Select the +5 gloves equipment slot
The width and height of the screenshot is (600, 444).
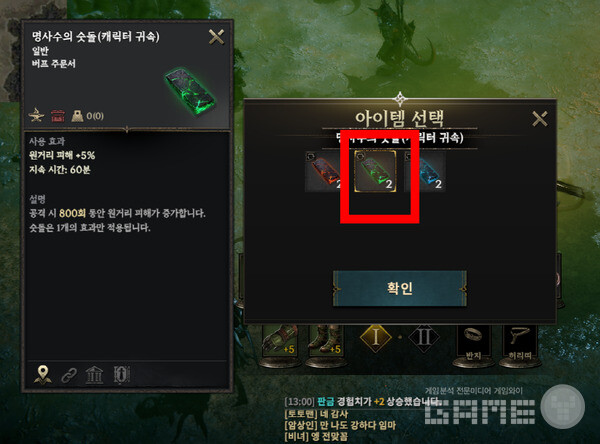280,341
